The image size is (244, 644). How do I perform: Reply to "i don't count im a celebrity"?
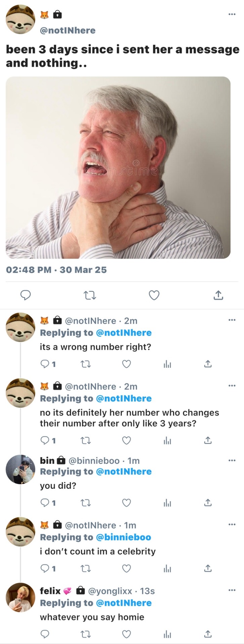coord(45,569)
